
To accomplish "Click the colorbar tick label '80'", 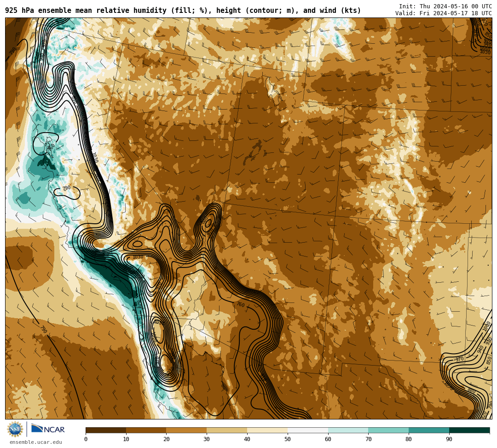I will [409, 439].
